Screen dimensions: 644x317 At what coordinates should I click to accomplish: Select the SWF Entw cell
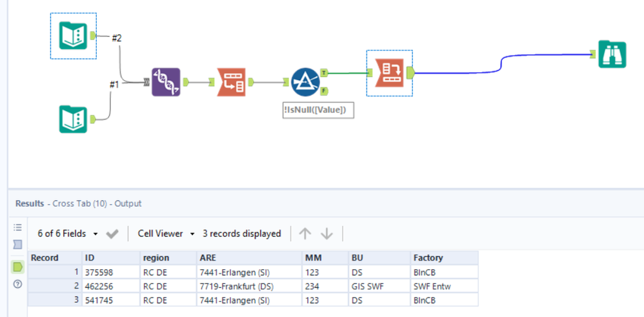click(445, 286)
